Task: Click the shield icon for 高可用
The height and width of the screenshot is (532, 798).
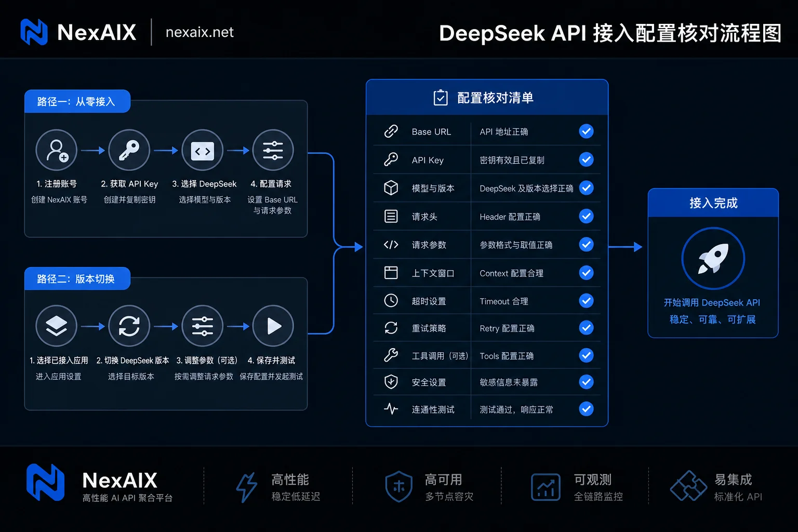Action: tap(399, 487)
